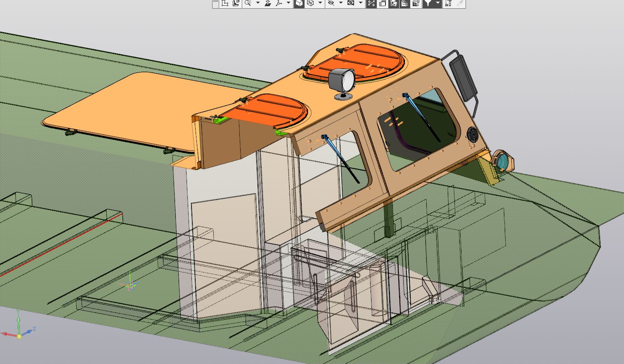The image size is (624, 364).
Task: Click the second sketch icon beside the grip
Action: [x=236, y=3]
